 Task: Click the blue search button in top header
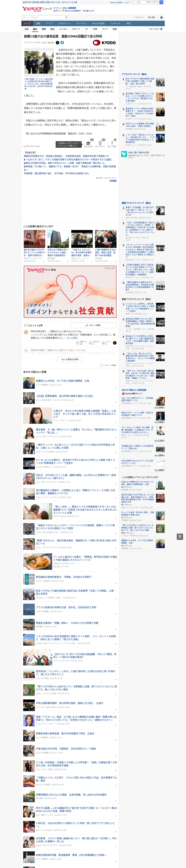[x=161, y=2]
